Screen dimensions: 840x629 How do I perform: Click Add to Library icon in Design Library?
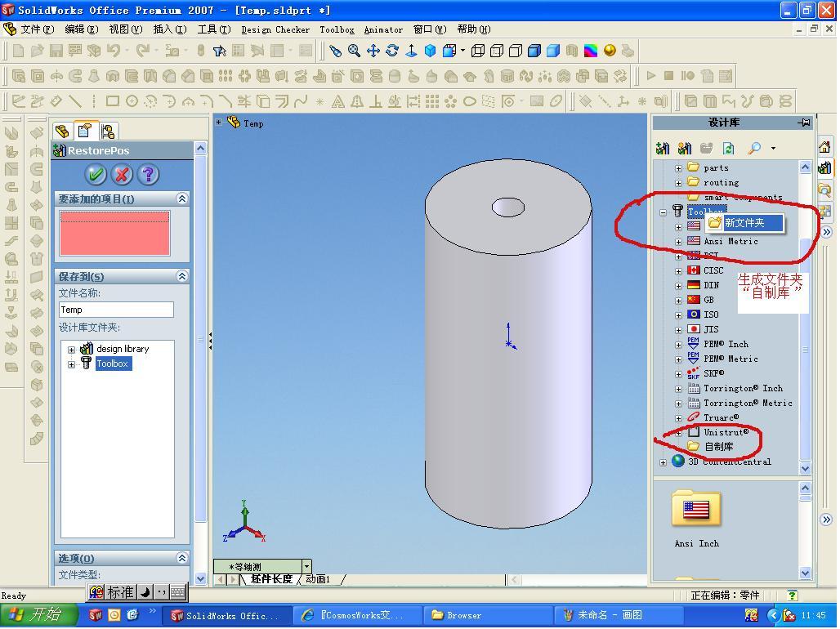coord(663,148)
